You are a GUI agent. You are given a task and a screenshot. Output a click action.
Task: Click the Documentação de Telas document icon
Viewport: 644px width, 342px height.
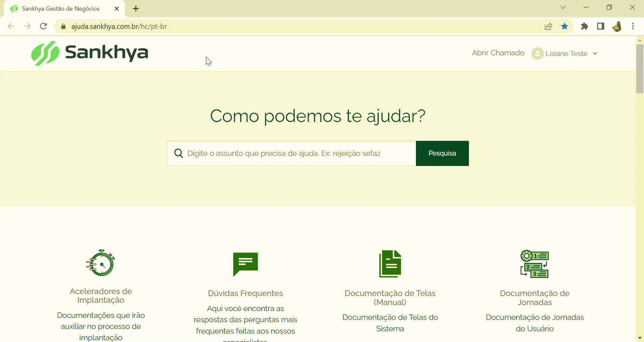390,264
